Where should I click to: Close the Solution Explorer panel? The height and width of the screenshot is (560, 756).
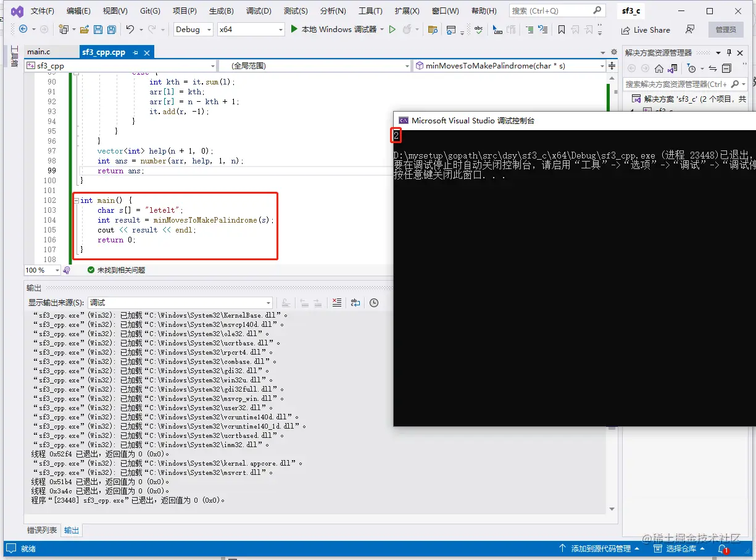(740, 52)
